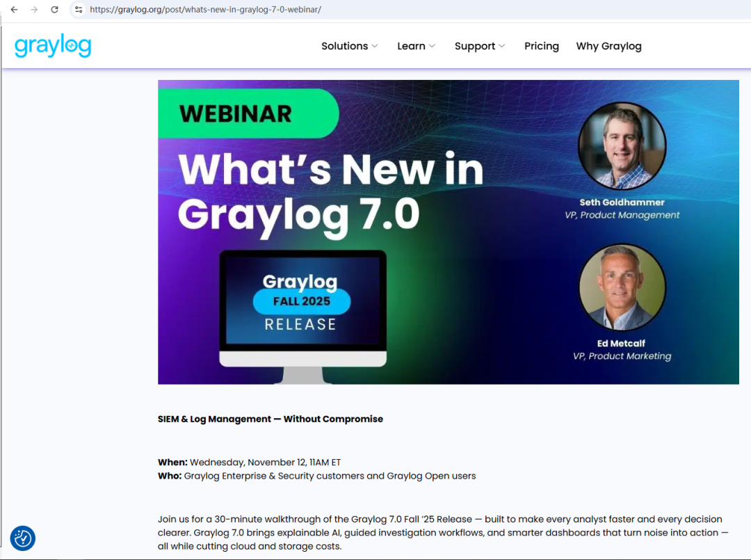751x560 pixels.
Task: Expand the Learn chevron arrow
Action: tap(432, 46)
